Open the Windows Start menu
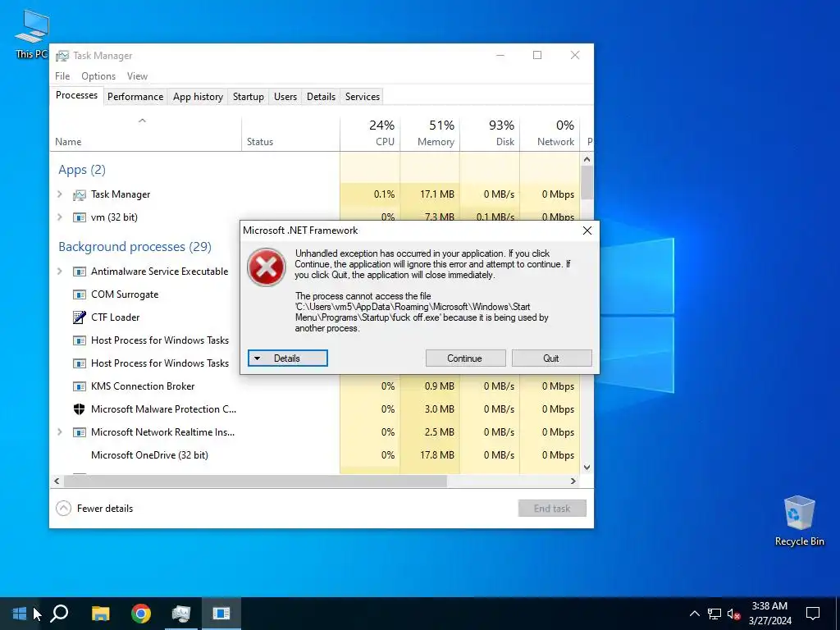Screen dimensions: 840x630 tap(20, 614)
